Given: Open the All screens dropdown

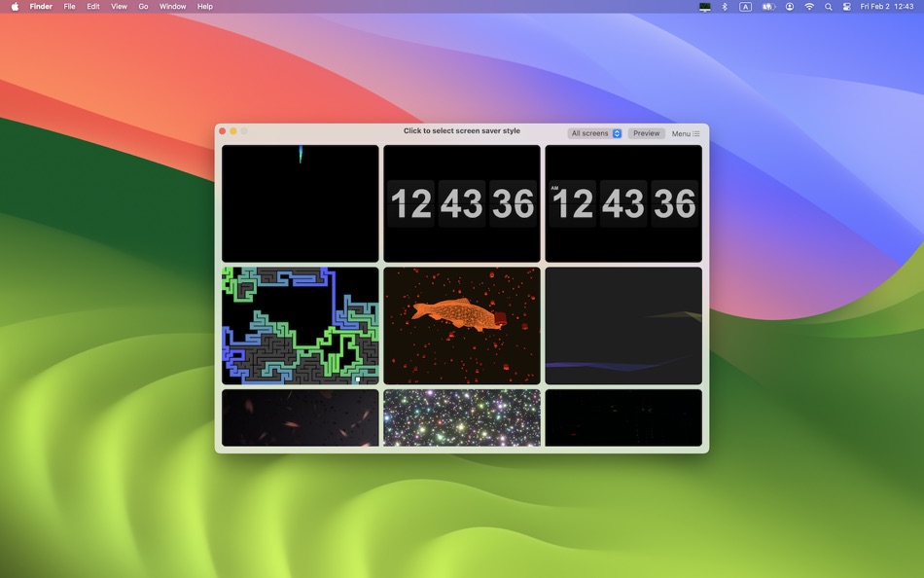Looking at the screenshot, I should tap(595, 133).
